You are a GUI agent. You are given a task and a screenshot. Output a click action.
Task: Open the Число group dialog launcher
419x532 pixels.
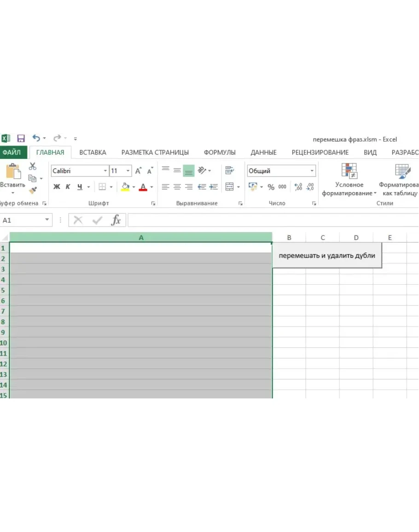(x=314, y=203)
